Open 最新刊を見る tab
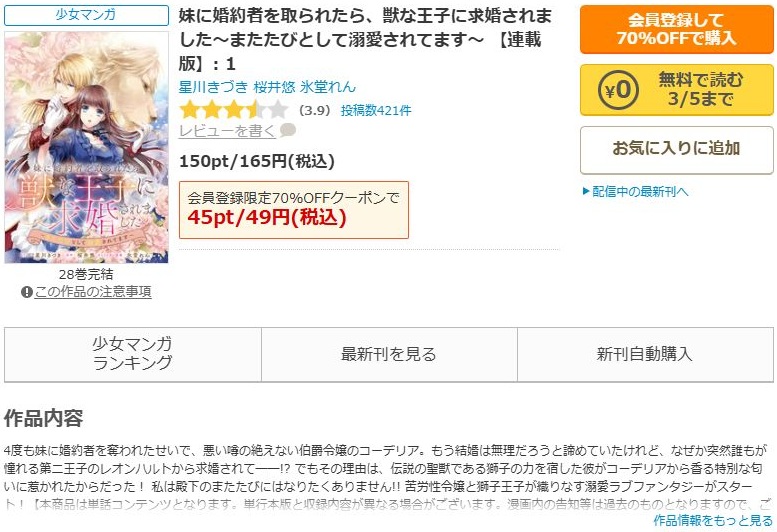The width and height of the screenshot is (777, 532). tap(389, 354)
